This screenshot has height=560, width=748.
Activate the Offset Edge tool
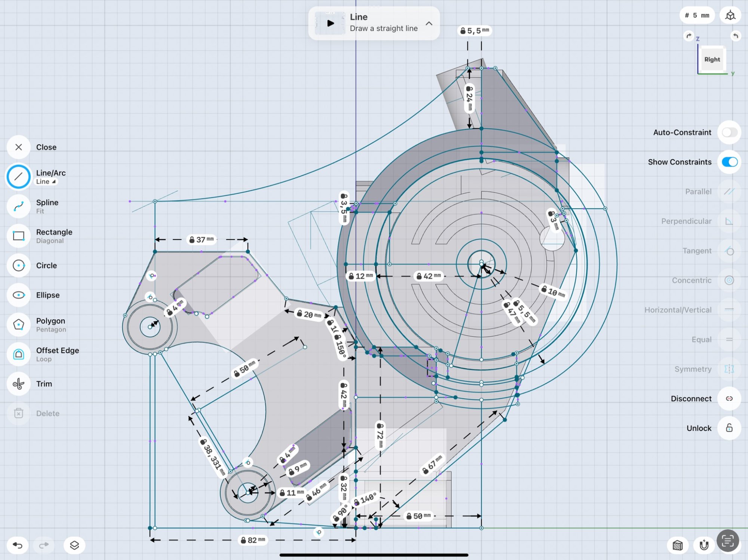18,354
